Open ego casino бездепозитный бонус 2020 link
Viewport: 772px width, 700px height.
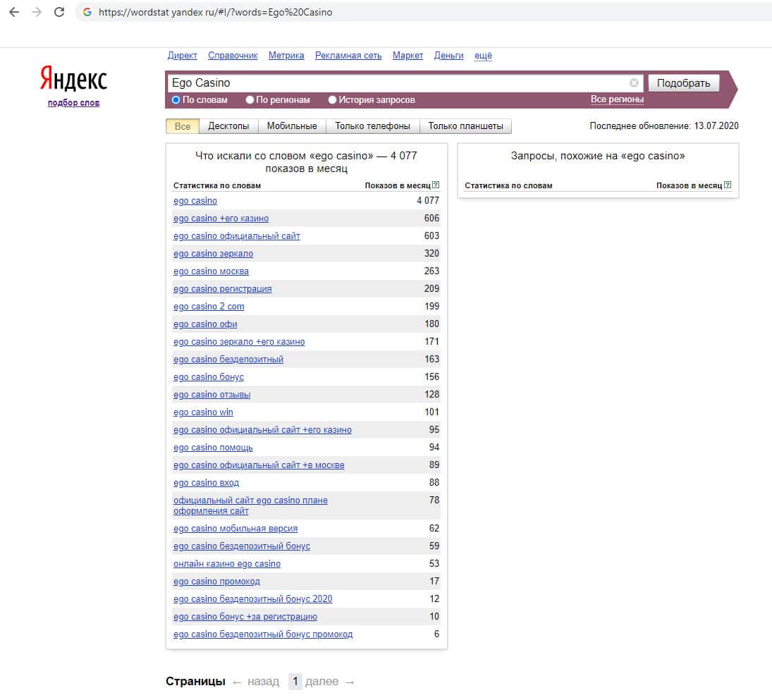[x=253, y=599]
